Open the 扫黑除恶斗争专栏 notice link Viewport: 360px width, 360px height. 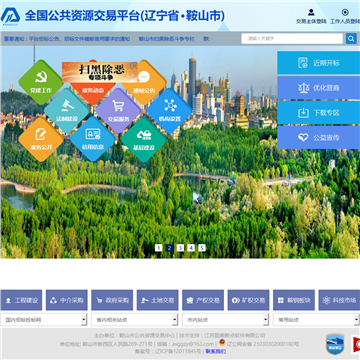(166, 39)
